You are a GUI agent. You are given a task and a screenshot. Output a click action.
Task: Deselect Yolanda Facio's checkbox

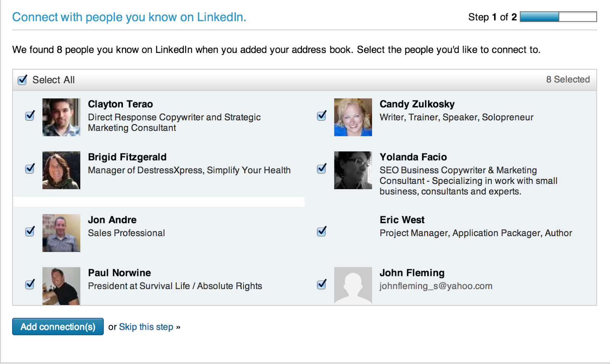321,169
